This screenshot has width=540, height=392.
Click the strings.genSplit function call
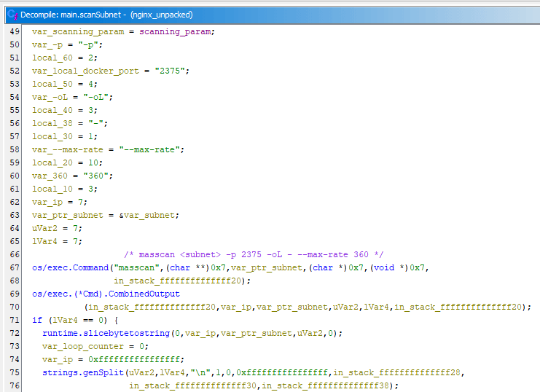(x=82, y=372)
